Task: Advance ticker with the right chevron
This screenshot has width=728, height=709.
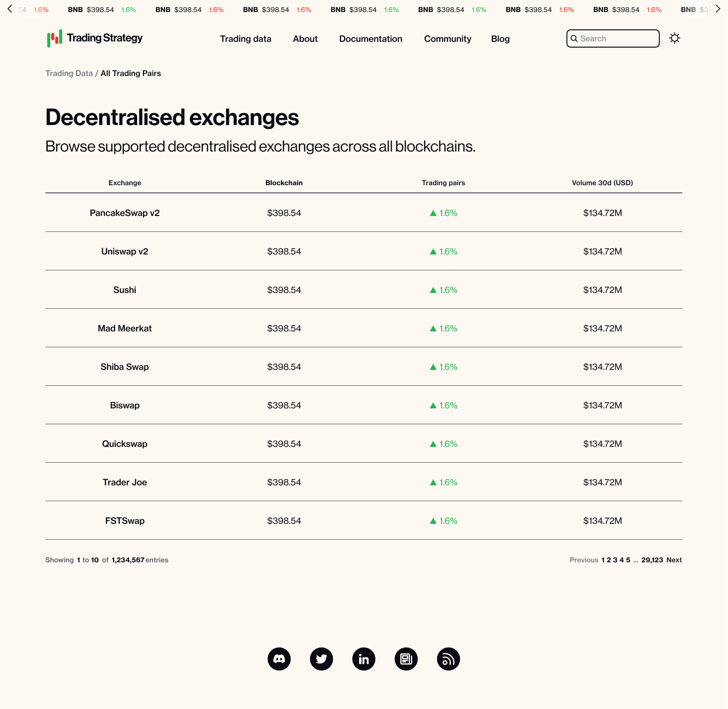Action: point(718,8)
